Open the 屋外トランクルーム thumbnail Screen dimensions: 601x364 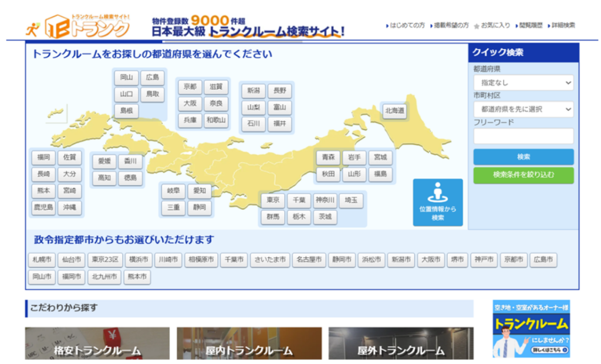pos(401,343)
